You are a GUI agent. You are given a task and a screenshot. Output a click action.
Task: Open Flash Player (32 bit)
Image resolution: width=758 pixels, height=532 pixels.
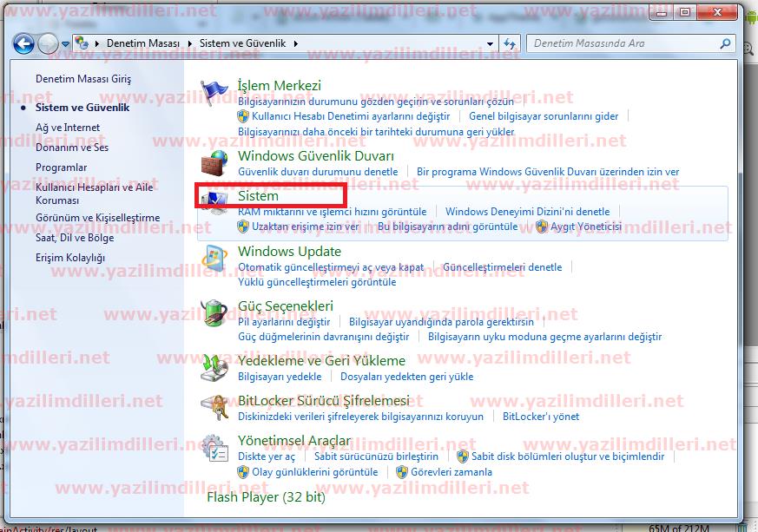click(x=266, y=496)
